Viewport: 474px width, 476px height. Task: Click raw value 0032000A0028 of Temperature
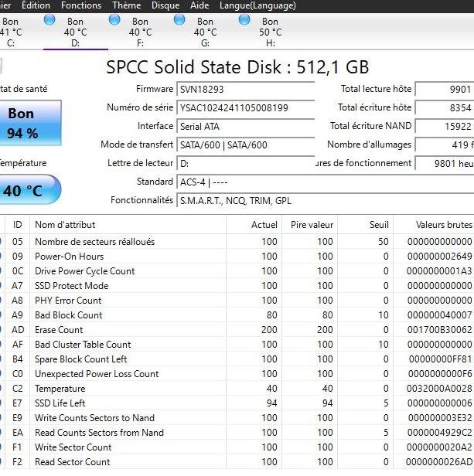pos(439,388)
